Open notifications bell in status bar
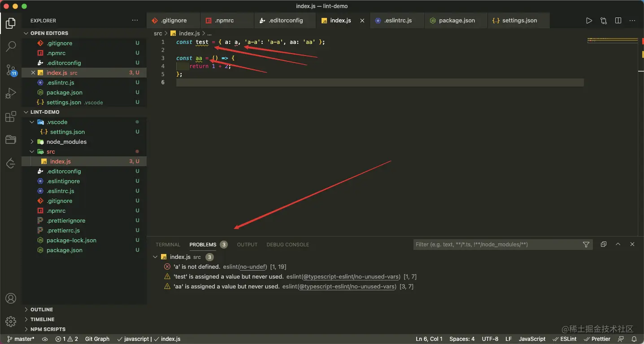The width and height of the screenshot is (644, 344). 634,339
